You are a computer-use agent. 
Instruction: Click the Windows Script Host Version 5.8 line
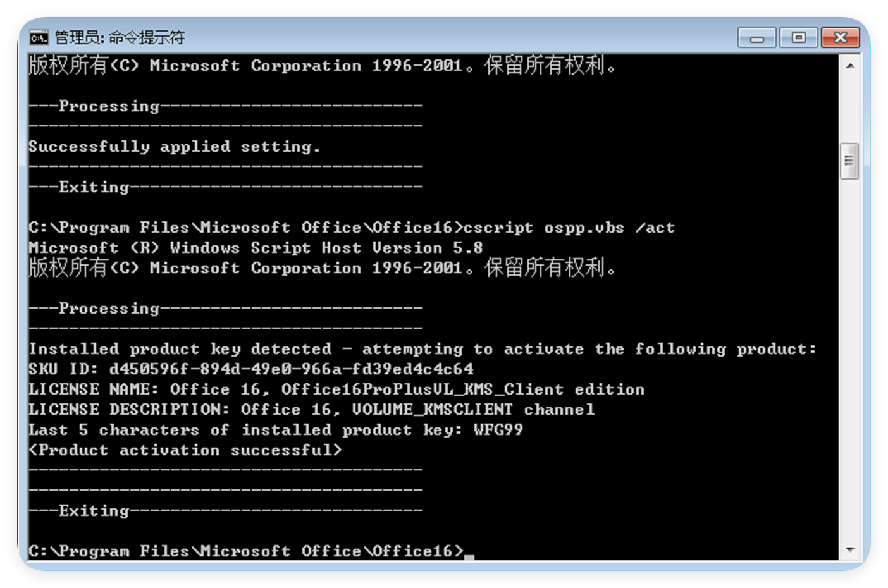[x=256, y=248]
